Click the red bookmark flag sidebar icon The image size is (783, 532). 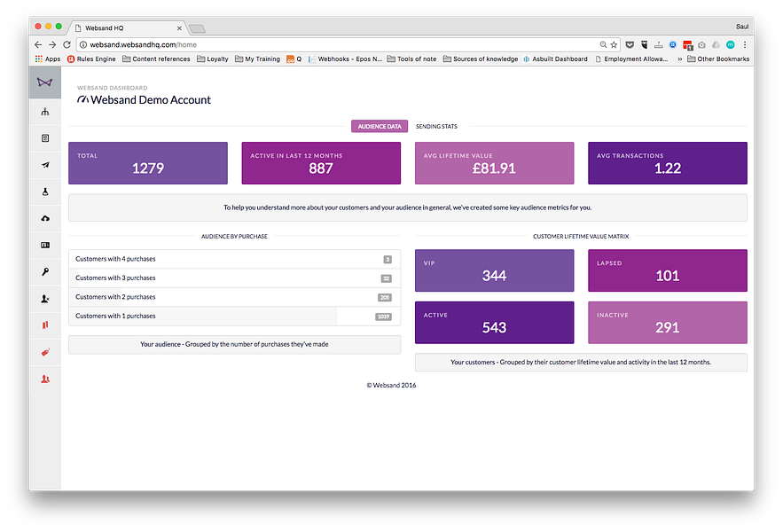tap(45, 325)
